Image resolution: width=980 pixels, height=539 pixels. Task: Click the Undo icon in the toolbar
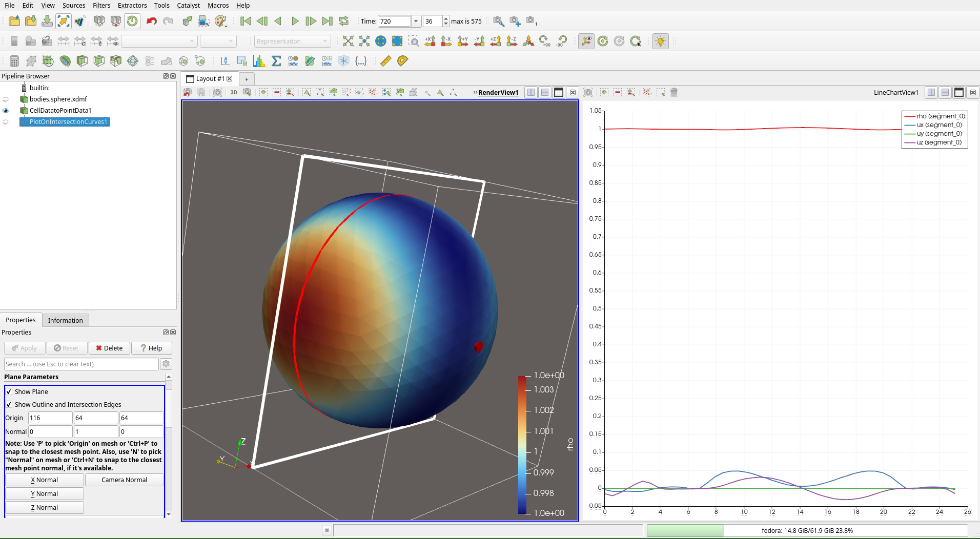pos(151,21)
